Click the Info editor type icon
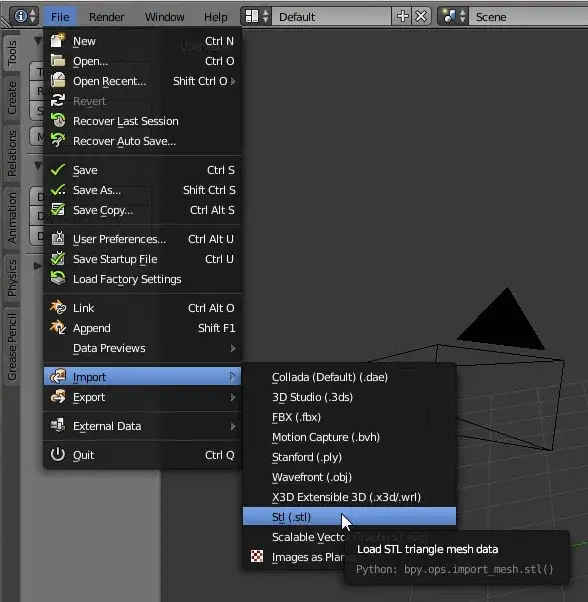Image resolution: width=588 pixels, height=602 pixels. 24,17
